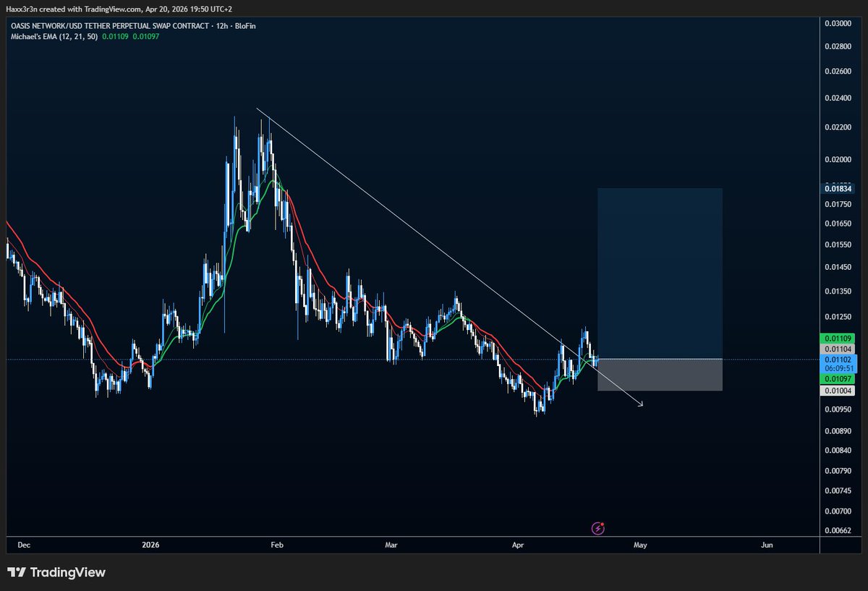
Task: Click the TradingView logo at bottom left
Action: coord(56,573)
